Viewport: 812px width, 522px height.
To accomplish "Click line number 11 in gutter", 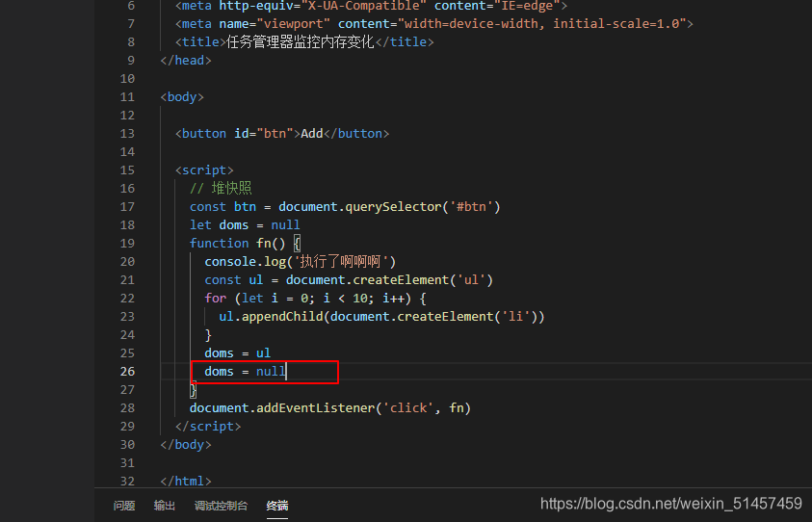I will [x=127, y=97].
